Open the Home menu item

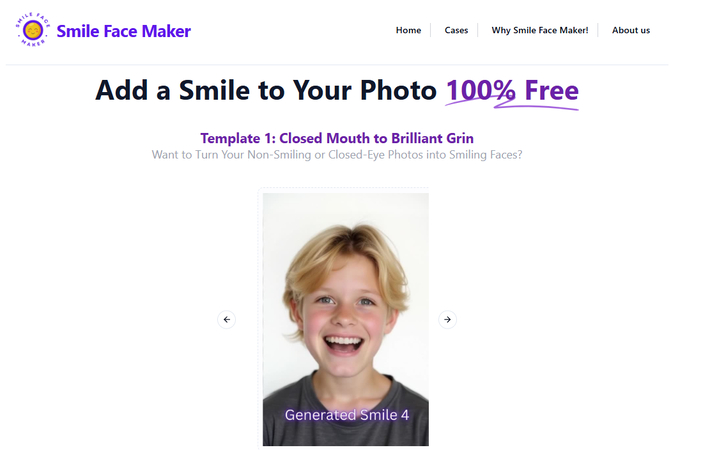point(408,30)
